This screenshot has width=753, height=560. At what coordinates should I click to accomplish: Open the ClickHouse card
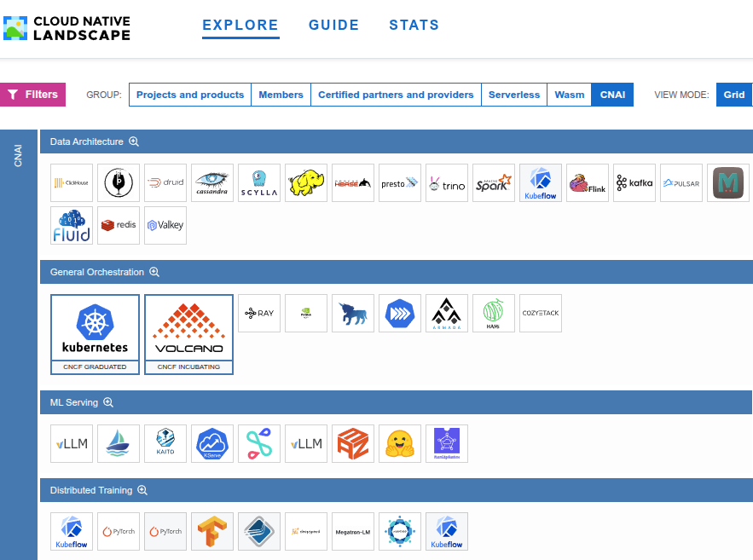click(72, 182)
